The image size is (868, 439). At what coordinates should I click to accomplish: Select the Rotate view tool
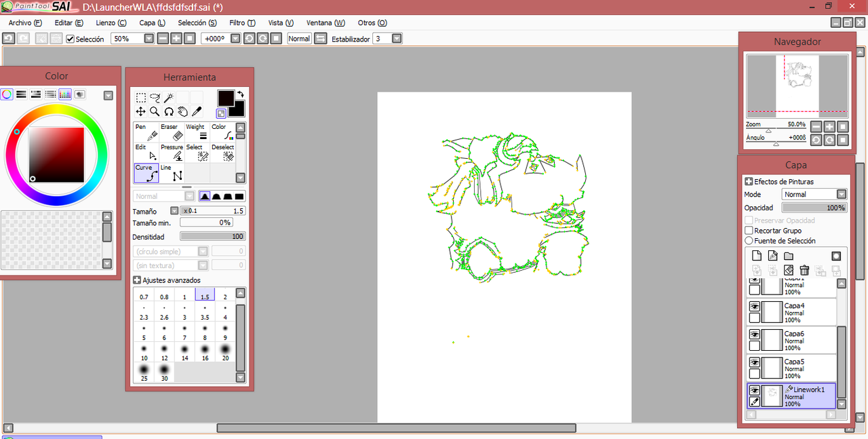click(x=169, y=111)
